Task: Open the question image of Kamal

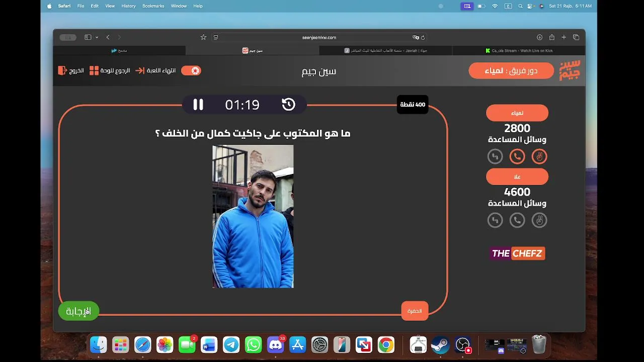Action: pyautogui.click(x=253, y=217)
